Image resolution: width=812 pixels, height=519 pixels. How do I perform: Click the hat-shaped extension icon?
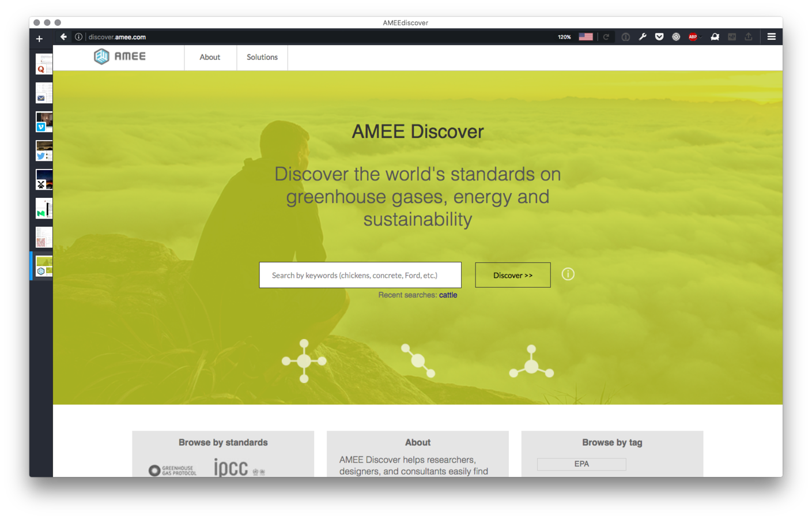point(715,37)
